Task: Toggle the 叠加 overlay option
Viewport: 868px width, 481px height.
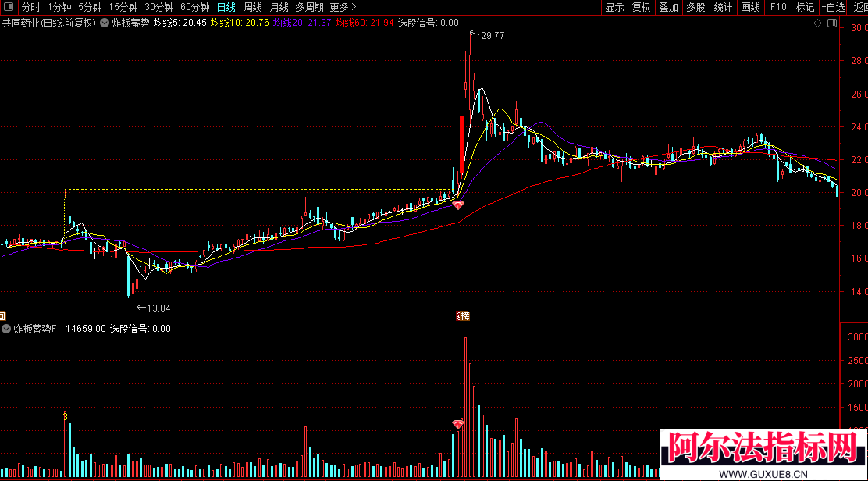Action: [668, 7]
